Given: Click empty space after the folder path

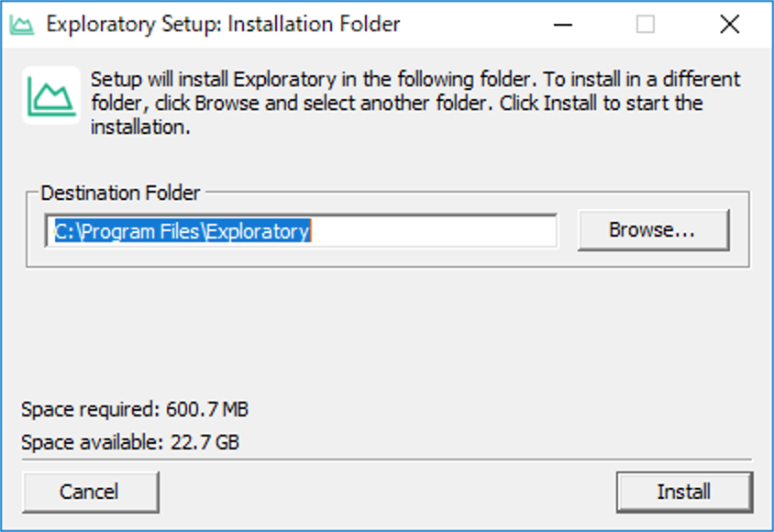Looking at the screenshot, I should (x=435, y=231).
